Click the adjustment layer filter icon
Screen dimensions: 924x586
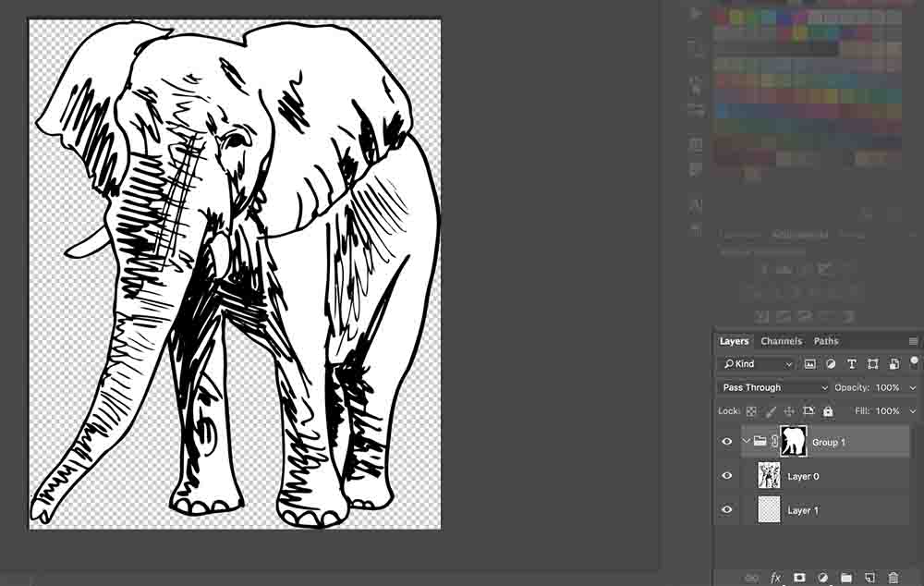[831, 364]
